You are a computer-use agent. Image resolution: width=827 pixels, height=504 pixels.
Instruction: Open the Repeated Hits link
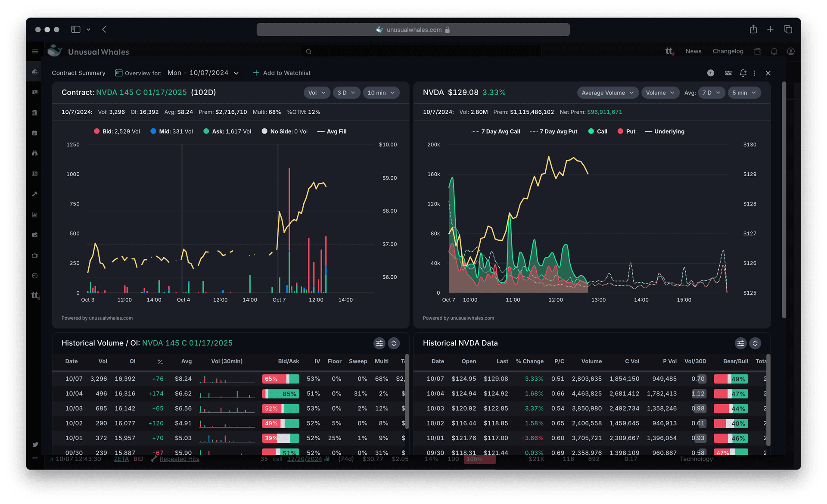pos(179,459)
